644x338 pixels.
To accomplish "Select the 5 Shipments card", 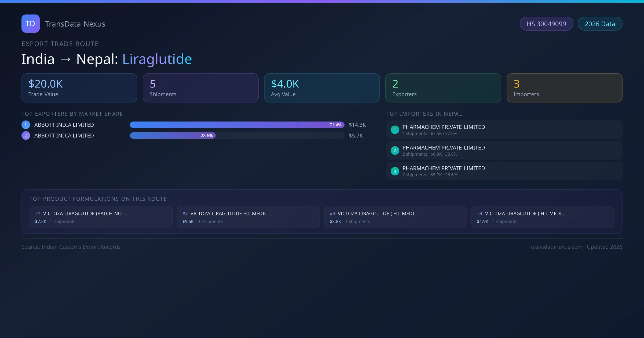I will pos(201,88).
